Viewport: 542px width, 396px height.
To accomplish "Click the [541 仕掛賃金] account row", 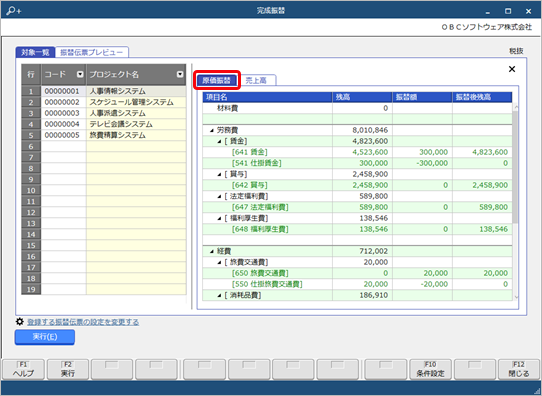I will coord(357,163).
